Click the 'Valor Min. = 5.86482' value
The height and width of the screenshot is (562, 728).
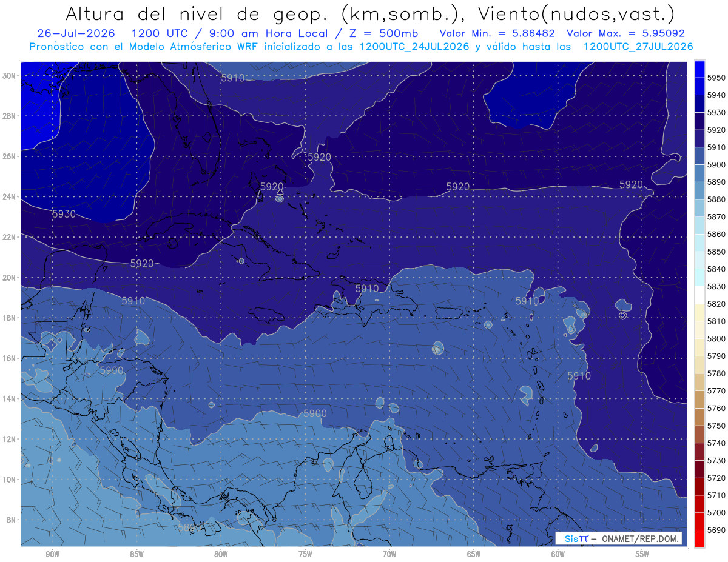[x=499, y=33]
